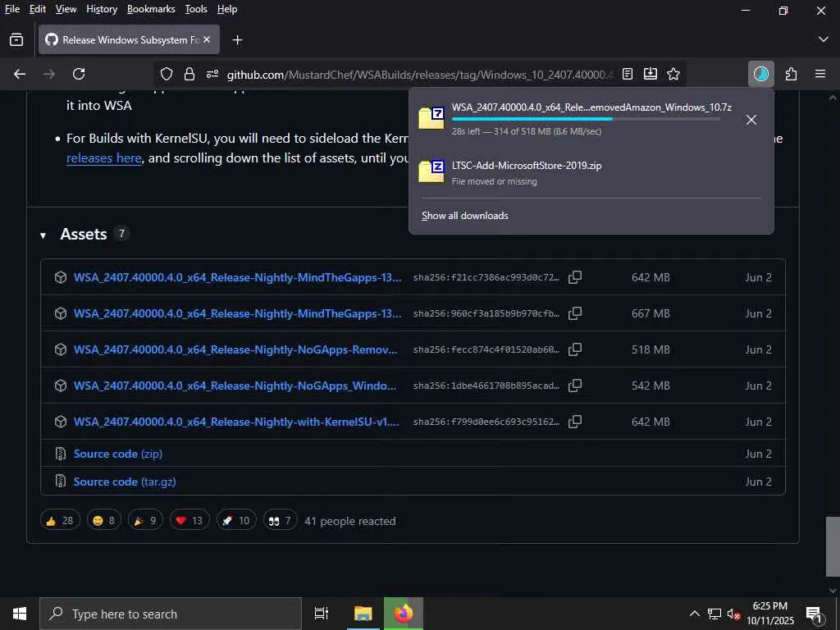The width and height of the screenshot is (840, 630).
Task: Download first MindTheGapps 642 MB asset
Action: click(237, 277)
